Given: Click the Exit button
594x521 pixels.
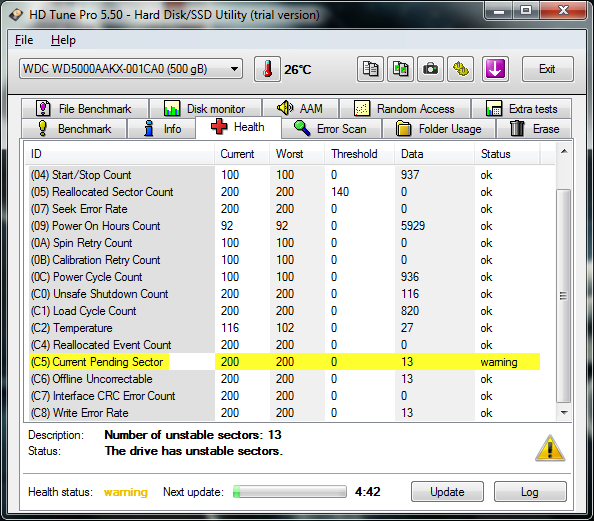Looking at the screenshot, I should point(547,69).
